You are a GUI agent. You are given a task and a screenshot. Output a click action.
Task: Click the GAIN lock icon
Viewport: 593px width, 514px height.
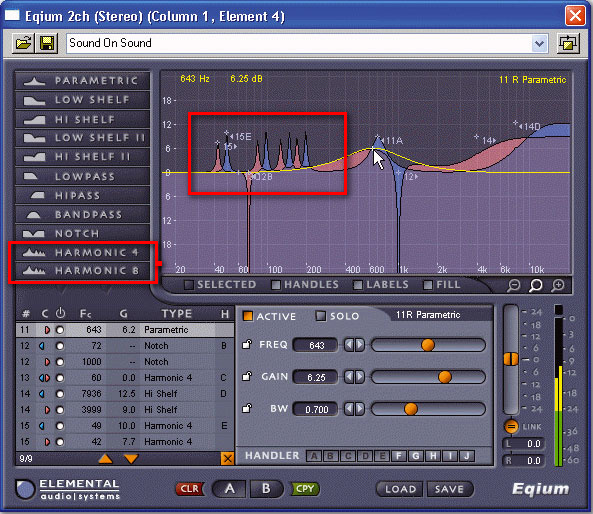pyautogui.click(x=247, y=376)
